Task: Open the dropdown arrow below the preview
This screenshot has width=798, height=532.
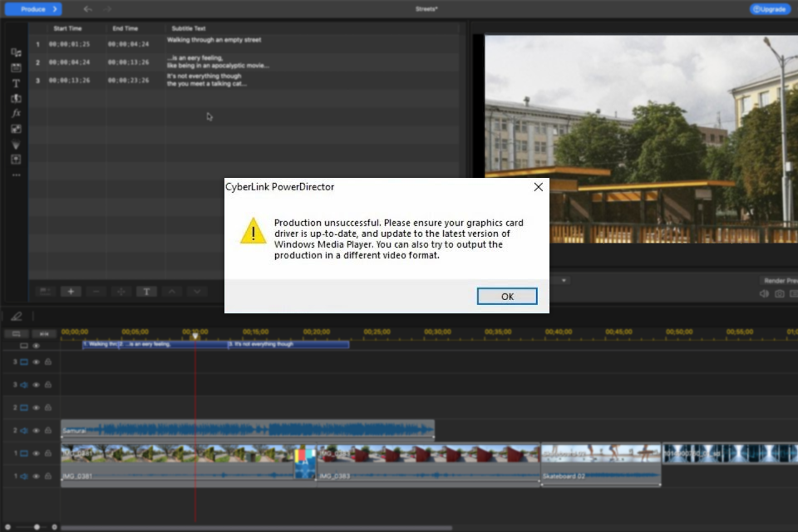Action: (x=564, y=280)
